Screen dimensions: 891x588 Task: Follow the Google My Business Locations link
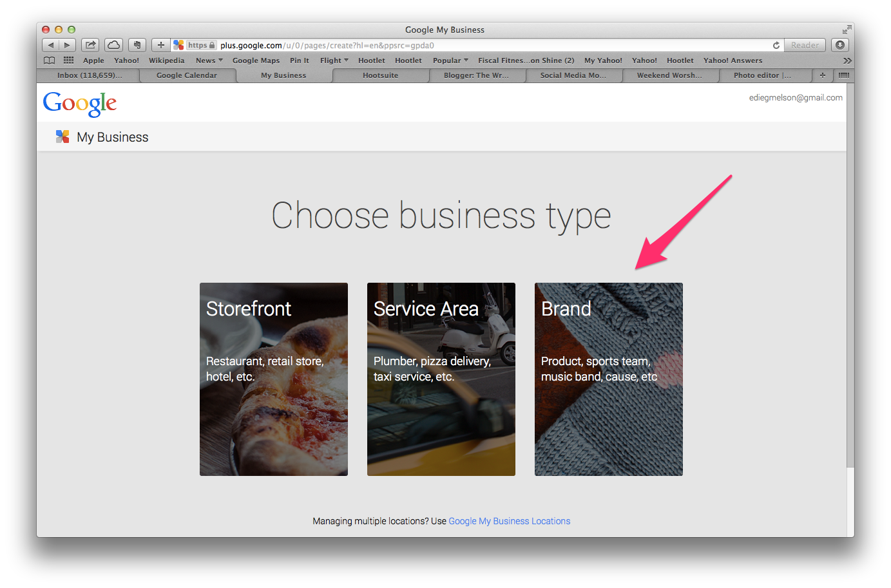[x=509, y=521]
